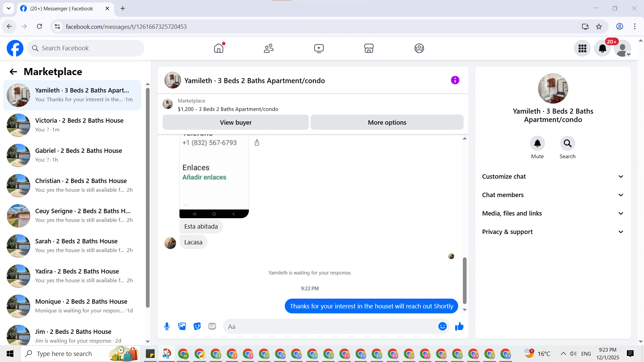Open the Video icon in top navigation

point(319,48)
